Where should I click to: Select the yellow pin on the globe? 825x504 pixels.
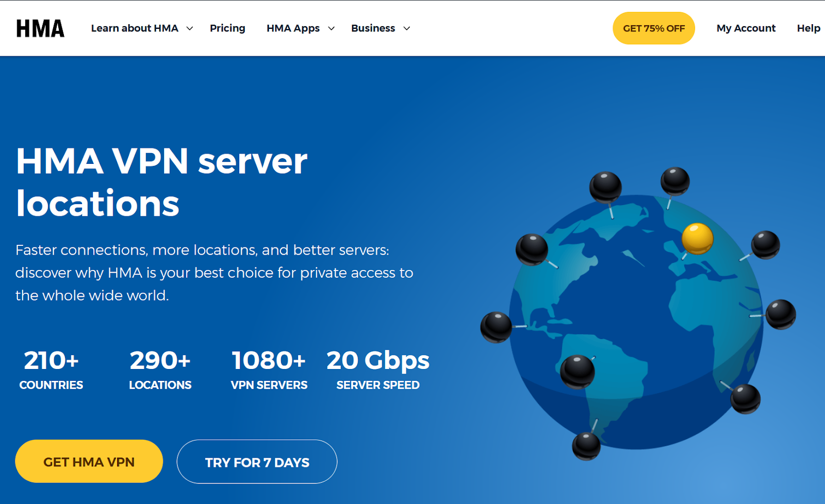pos(697,239)
